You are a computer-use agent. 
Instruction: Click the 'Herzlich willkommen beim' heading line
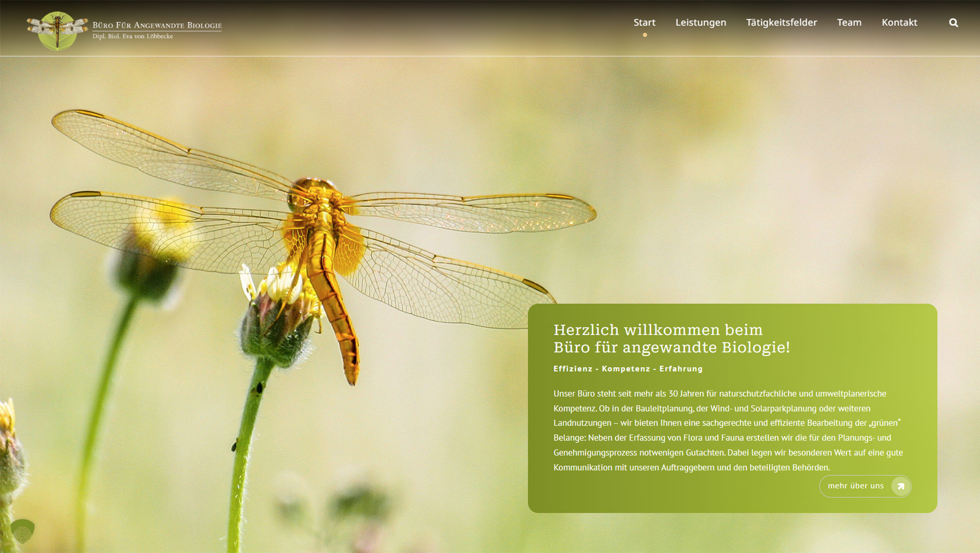coord(657,330)
